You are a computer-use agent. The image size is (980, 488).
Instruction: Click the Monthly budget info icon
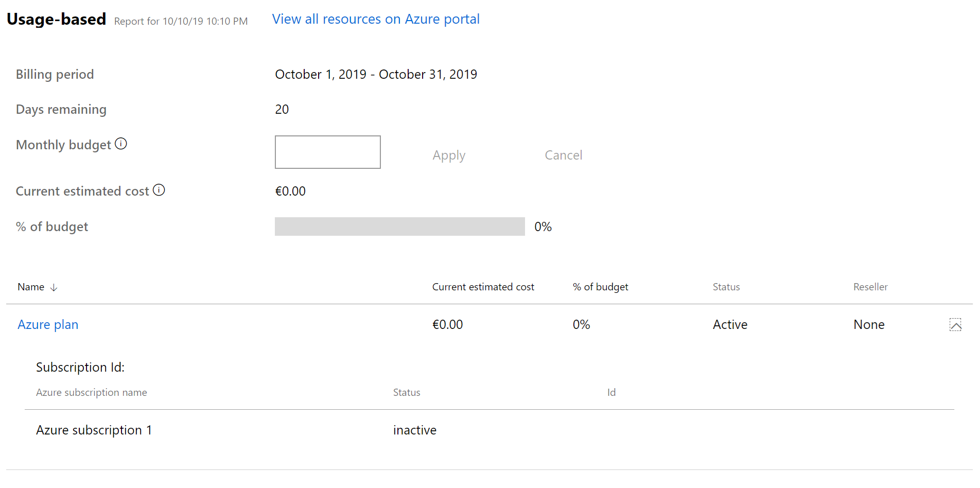pyautogui.click(x=121, y=144)
